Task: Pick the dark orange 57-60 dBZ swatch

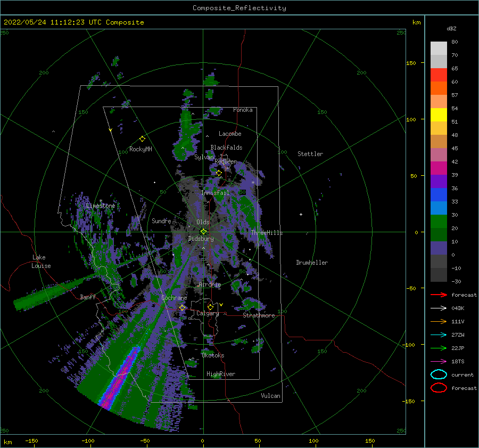Action: click(439, 88)
